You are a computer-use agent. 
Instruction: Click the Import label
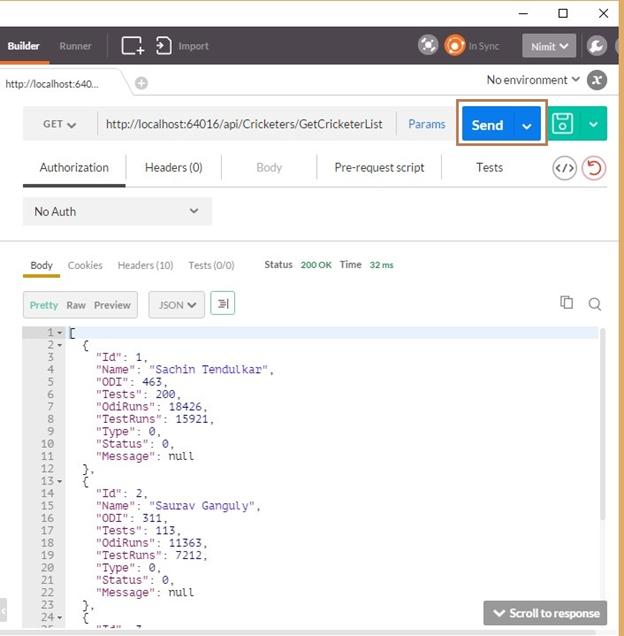(x=194, y=46)
